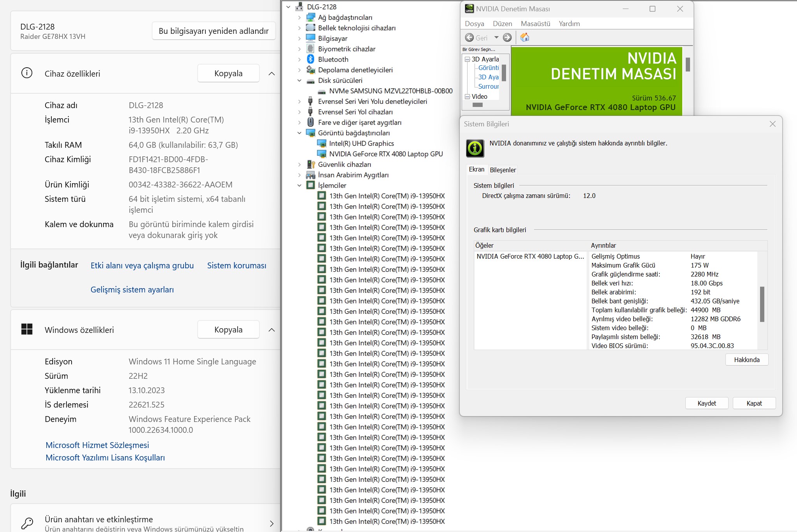The width and height of the screenshot is (797, 532).
Task: Click the Kapat button
Action: (x=754, y=403)
